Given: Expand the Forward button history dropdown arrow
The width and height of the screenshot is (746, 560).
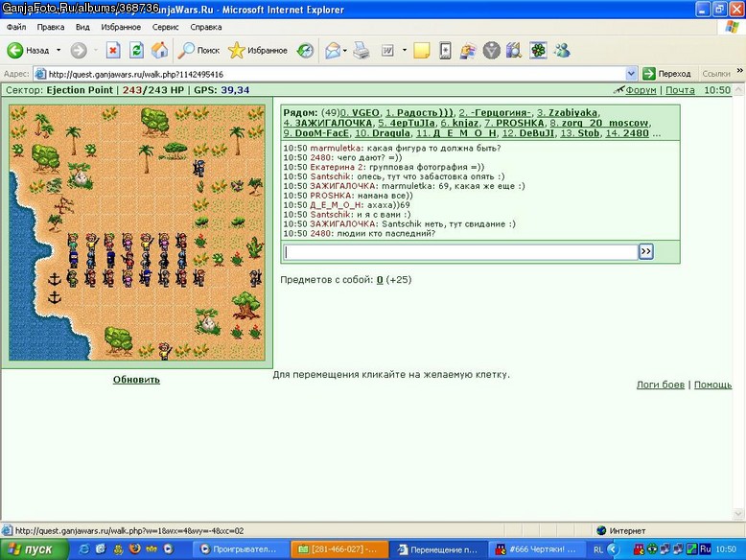Looking at the screenshot, I should tap(95, 50).
